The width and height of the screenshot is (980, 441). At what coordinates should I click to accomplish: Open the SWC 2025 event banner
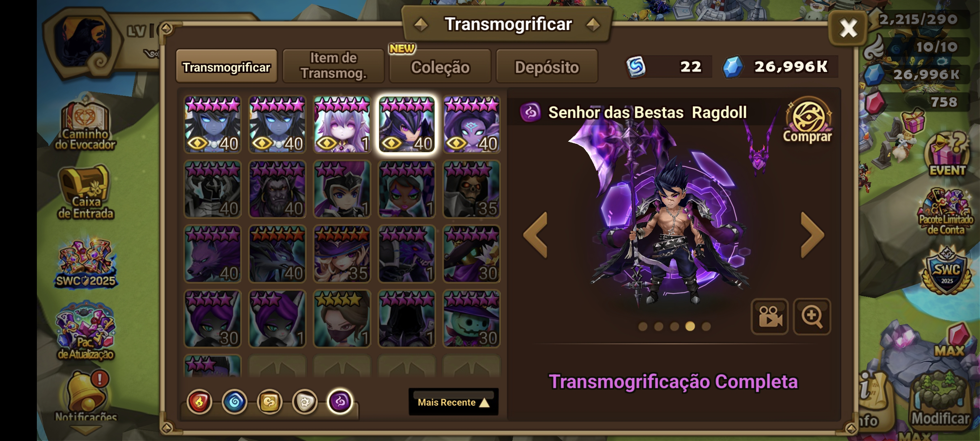click(86, 262)
